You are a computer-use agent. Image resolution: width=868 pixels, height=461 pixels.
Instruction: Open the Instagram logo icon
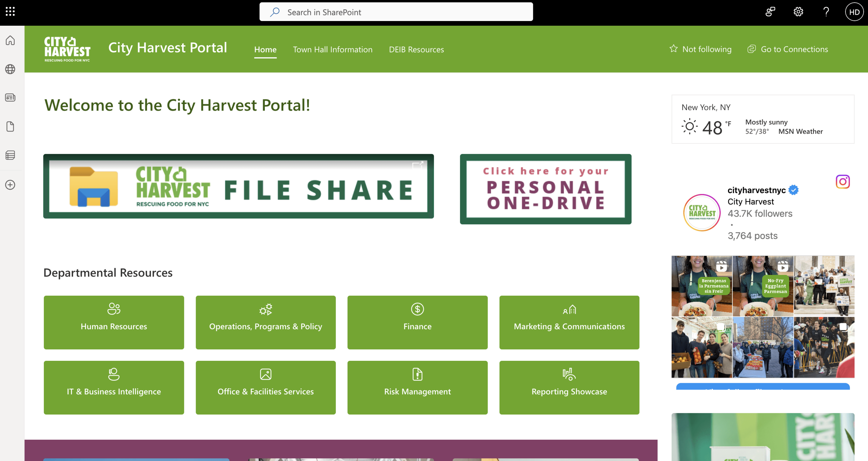tap(842, 182)
